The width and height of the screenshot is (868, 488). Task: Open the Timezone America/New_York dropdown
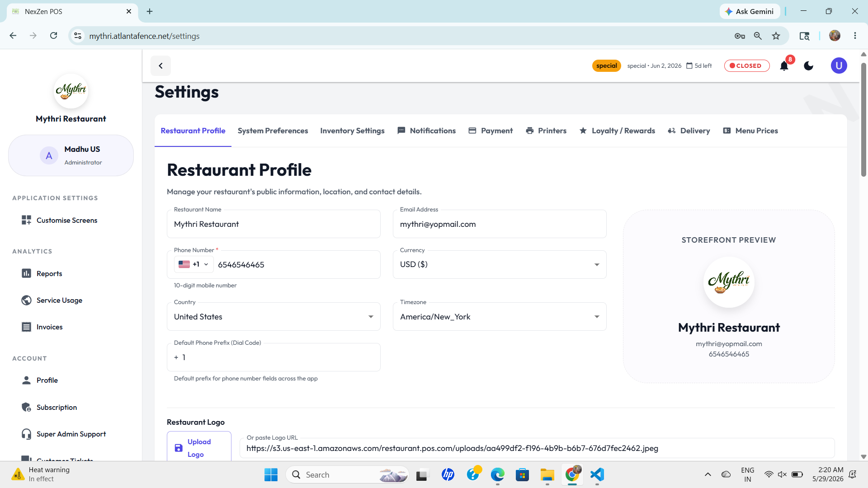500,317
